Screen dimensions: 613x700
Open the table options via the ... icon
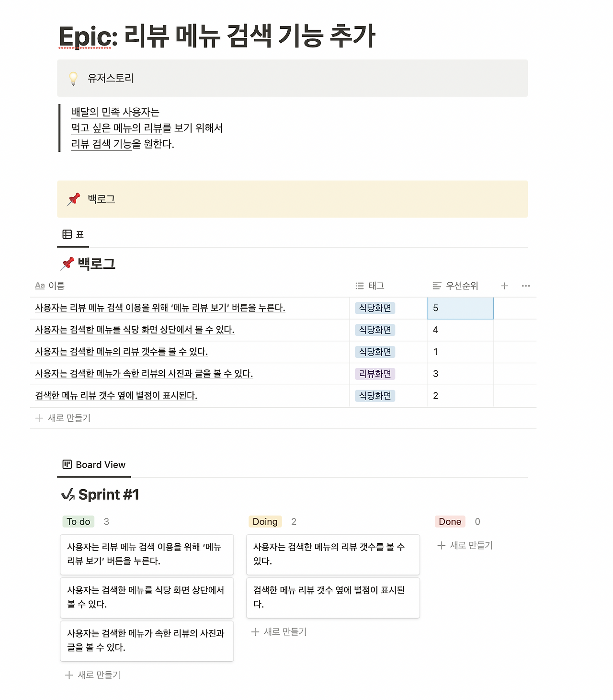(526, 286)
